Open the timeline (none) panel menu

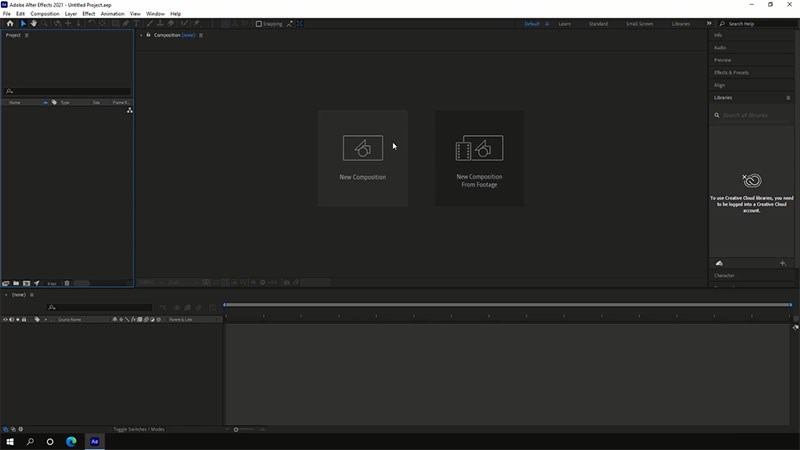[x=32, y=295]
